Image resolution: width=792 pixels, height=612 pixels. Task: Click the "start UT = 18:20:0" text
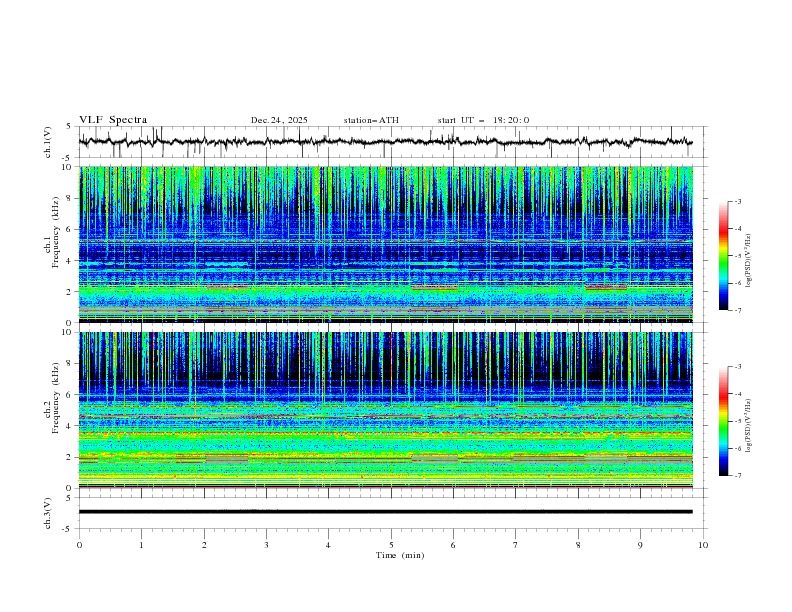click(x=483, y=120)
